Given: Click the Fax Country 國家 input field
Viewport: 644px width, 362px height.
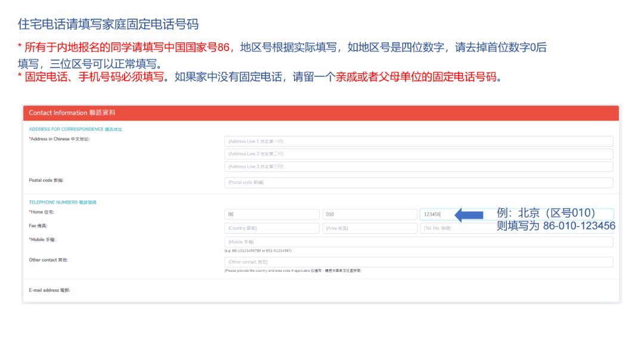Looking at the screenshot, I should click(x=271, y=228).
